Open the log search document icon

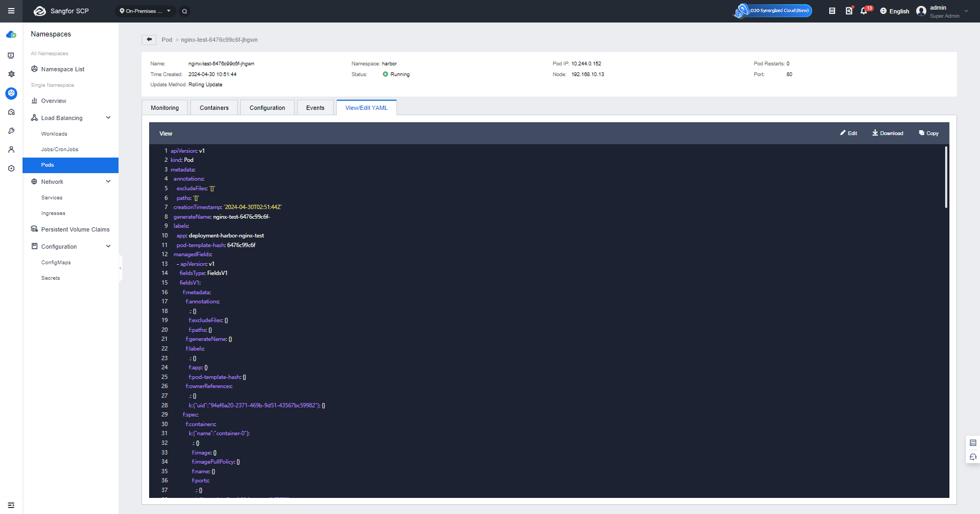tap(849, 11)
